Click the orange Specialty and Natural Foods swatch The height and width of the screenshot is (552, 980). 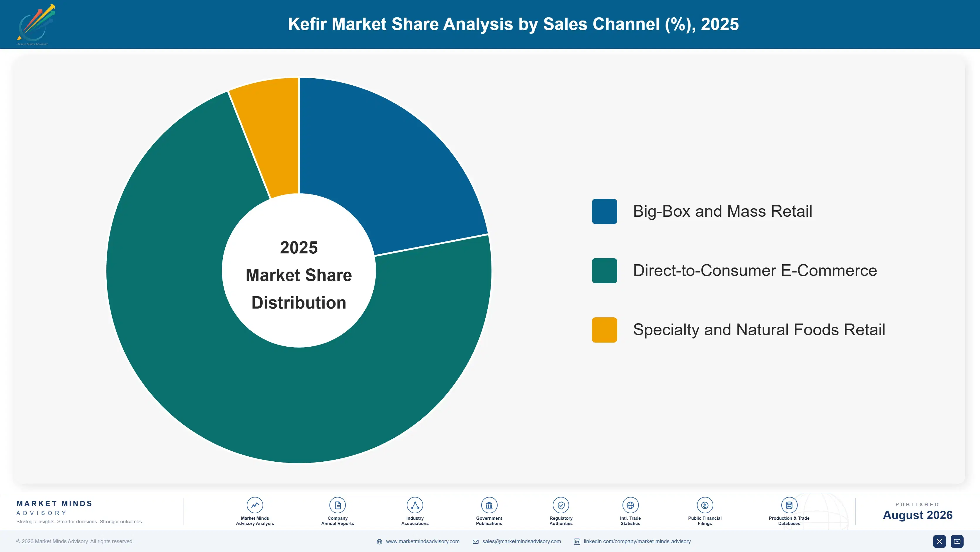tap(605, 330)
